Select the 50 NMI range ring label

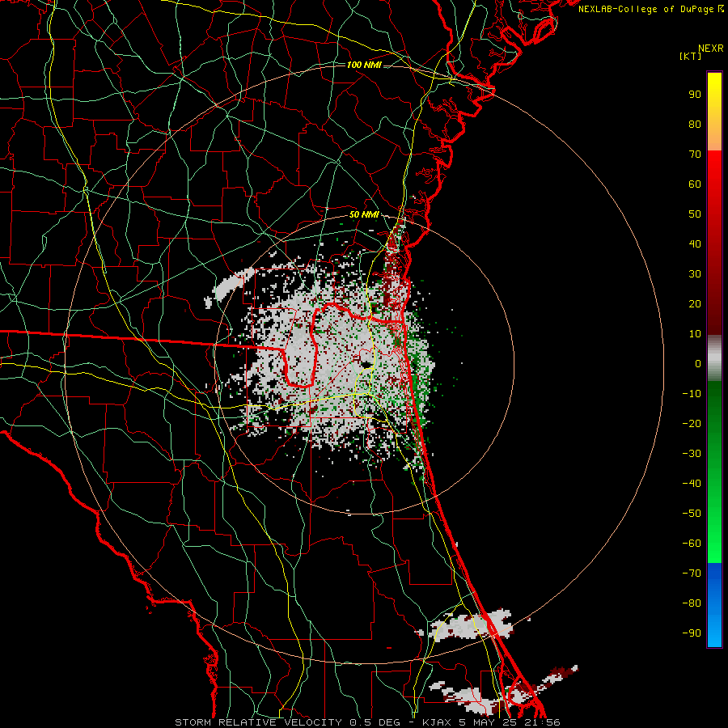364,214
